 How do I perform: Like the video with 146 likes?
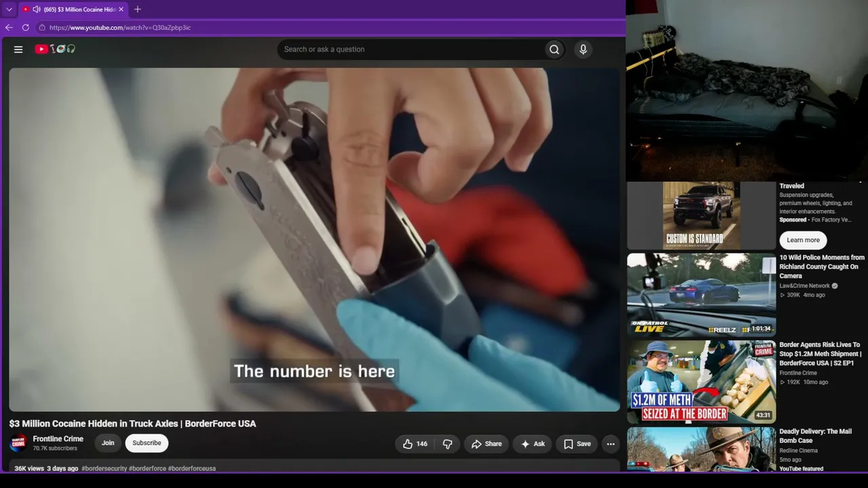[415, 444]
